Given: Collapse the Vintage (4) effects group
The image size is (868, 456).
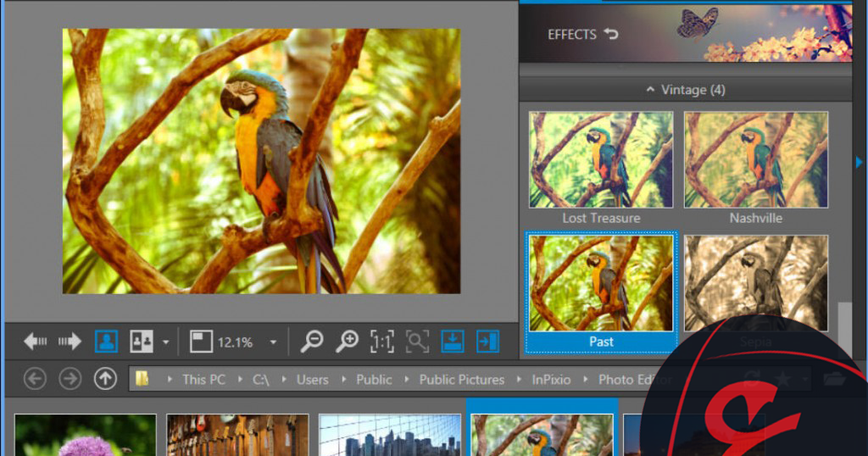Looking at the screenshot, I should 685,90.
